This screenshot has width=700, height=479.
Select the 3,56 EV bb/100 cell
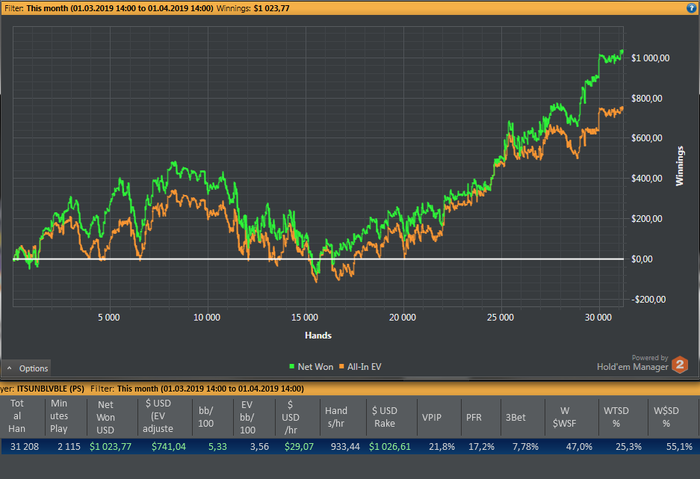pos(259,446)
